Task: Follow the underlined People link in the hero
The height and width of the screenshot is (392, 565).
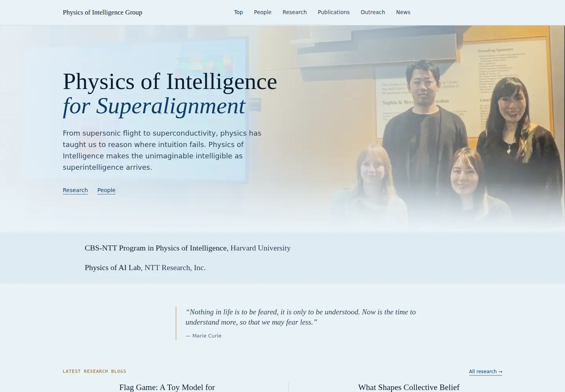Action: (x=106, y=190)
